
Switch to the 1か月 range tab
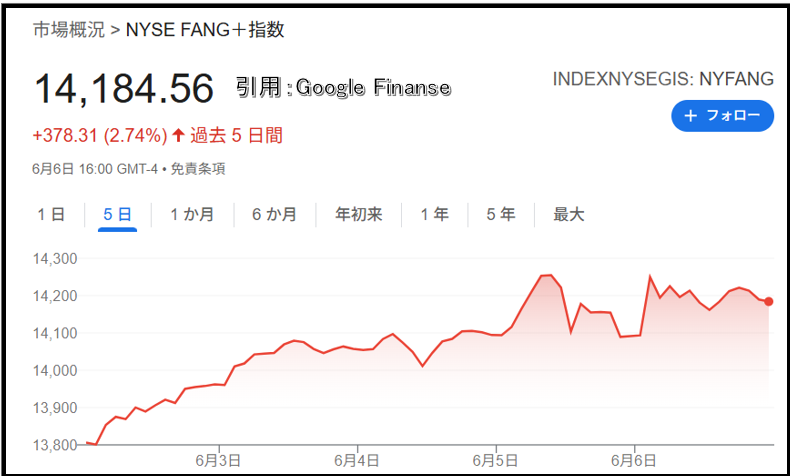192,215
